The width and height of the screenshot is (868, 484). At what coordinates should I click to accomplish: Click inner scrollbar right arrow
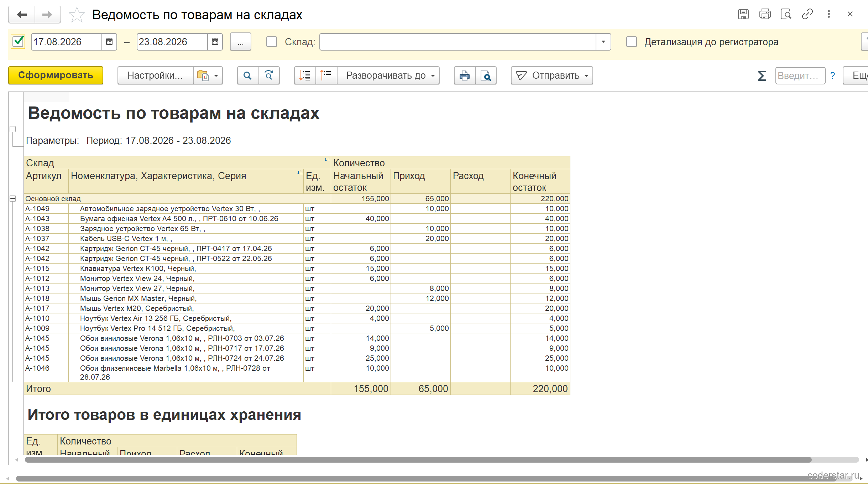866,460
